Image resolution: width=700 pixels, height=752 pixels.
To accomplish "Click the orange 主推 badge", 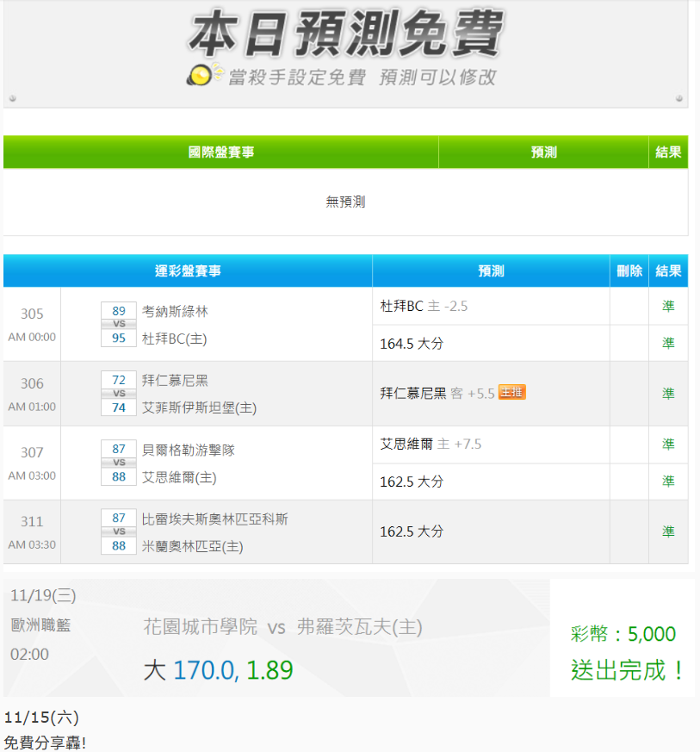I will (x=511, y=392).
